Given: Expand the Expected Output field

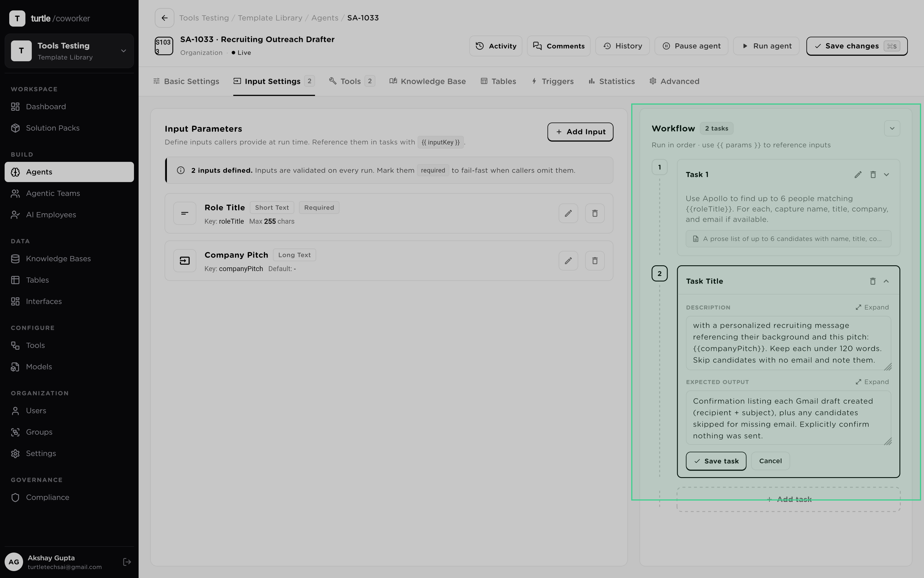Looking at the screenshot, I should pyautogui.click(x=872, y=382).
